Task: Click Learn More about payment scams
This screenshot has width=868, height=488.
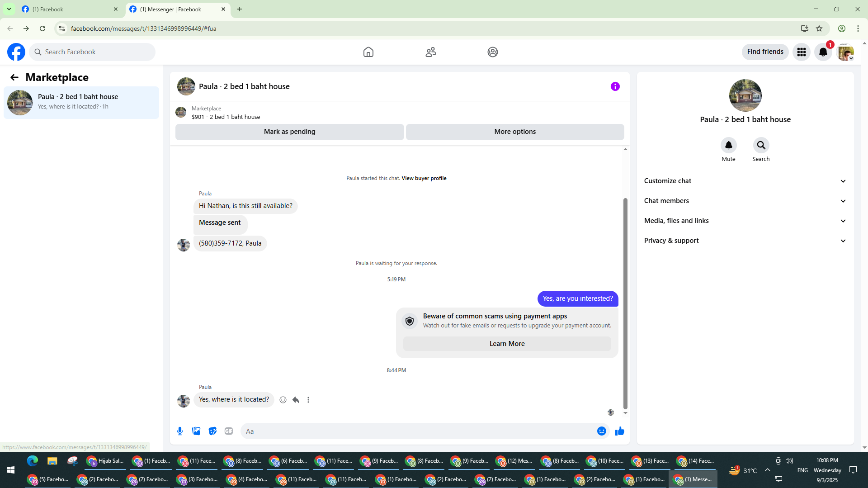Action: (507, 344)
